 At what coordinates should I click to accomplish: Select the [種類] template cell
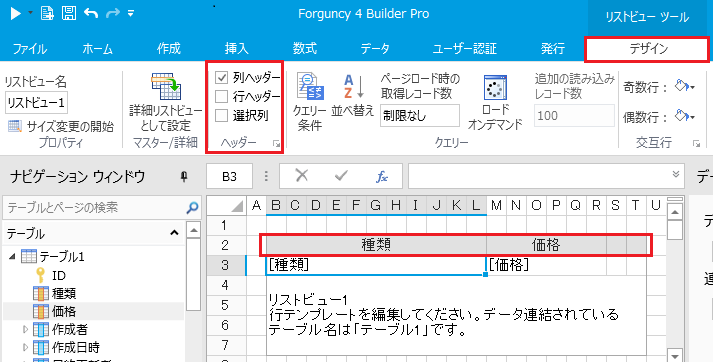click(376, 265)
